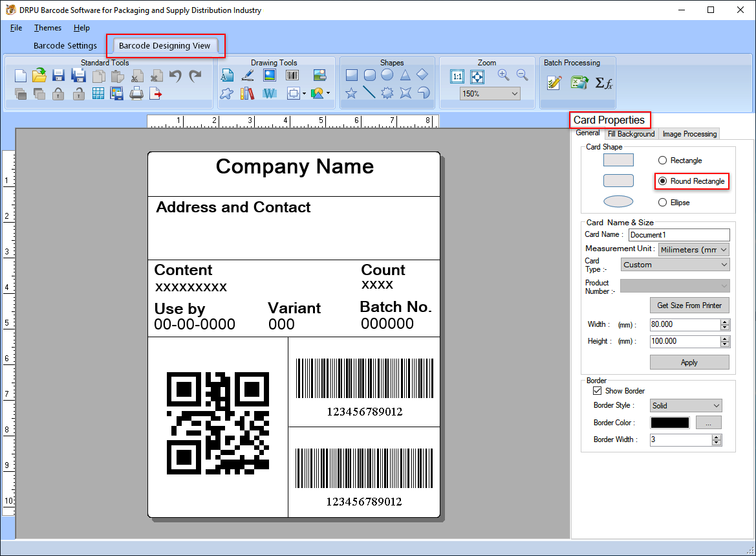756x556 pixels.
Task: Click the zoom out magnifier icon
Action: pyautogui.click(x=522, y=75)
